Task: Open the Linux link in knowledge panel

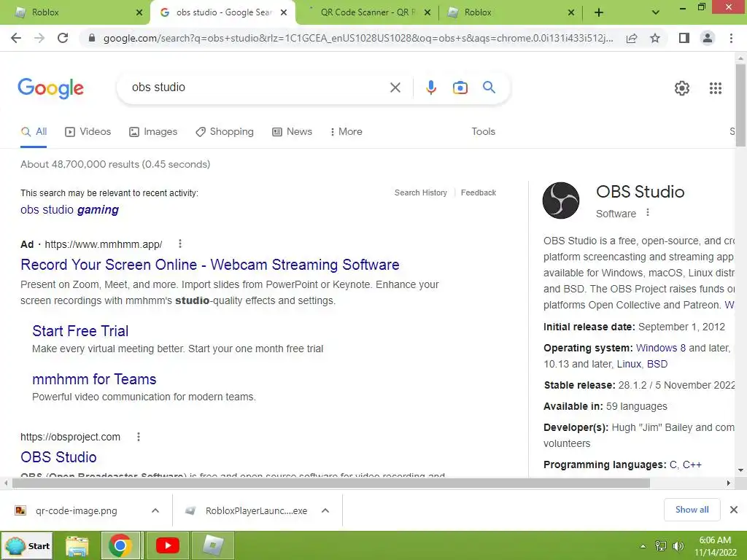Action: coord(629,364)
